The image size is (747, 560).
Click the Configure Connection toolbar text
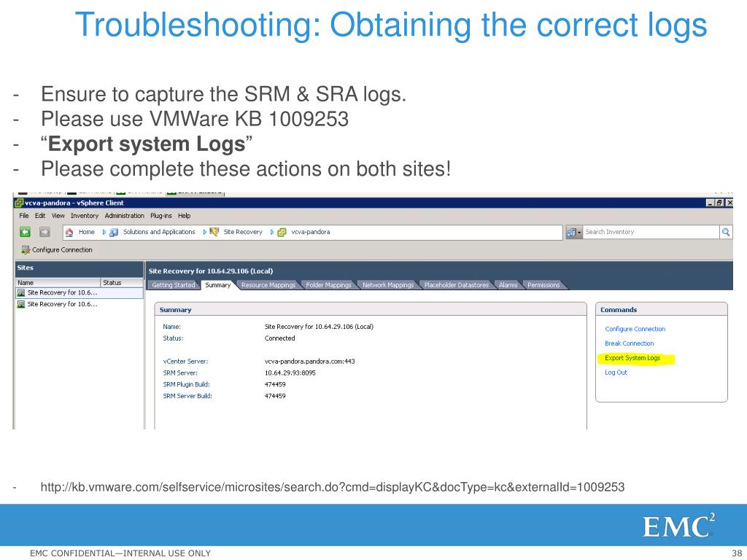(62, 249)
